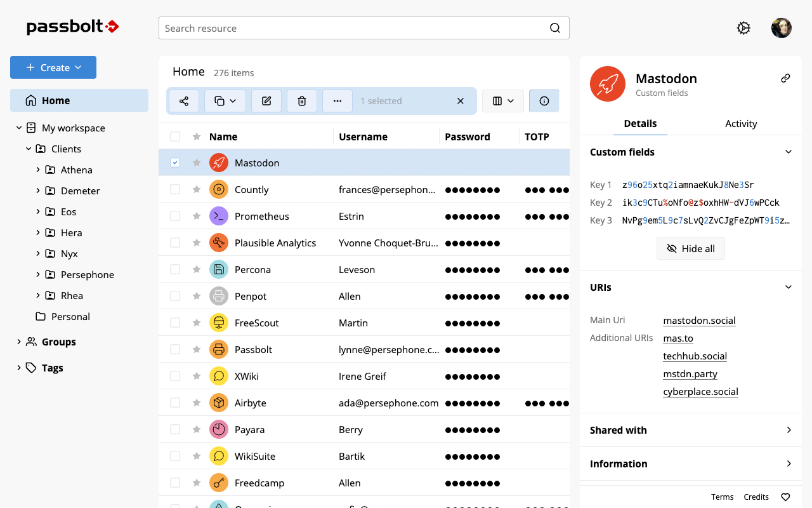Open the techhub.social link
812x508 pixels.
point(695,356)
